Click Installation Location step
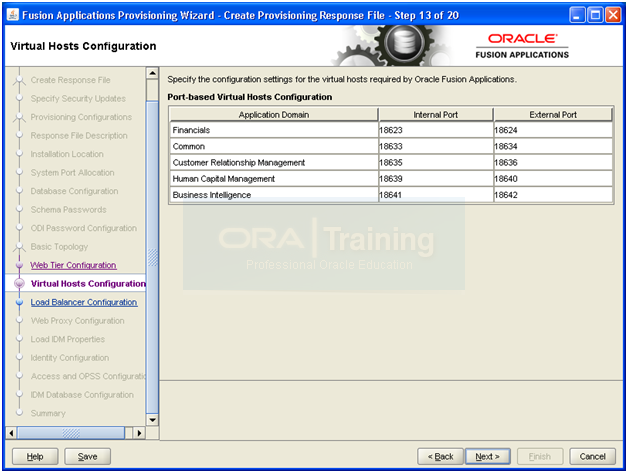The image size is (628, 473). (x=67, y=154)
